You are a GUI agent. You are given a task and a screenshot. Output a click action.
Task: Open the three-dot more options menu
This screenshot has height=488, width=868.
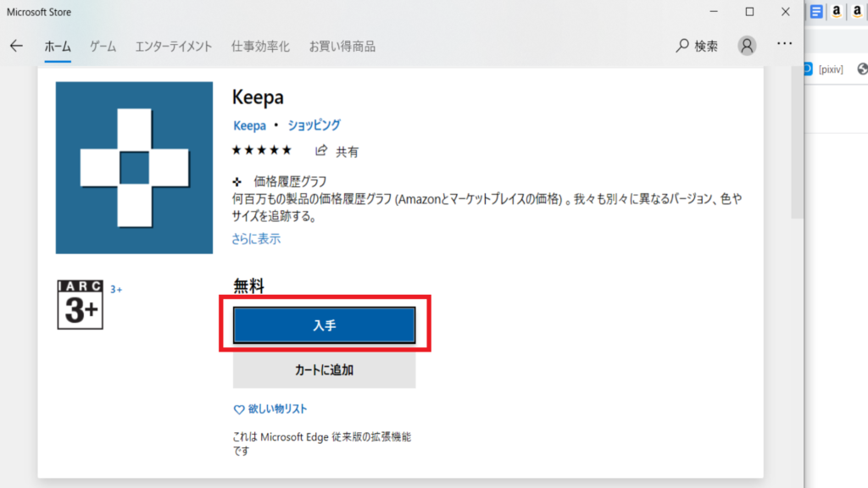tap(784, 43)
